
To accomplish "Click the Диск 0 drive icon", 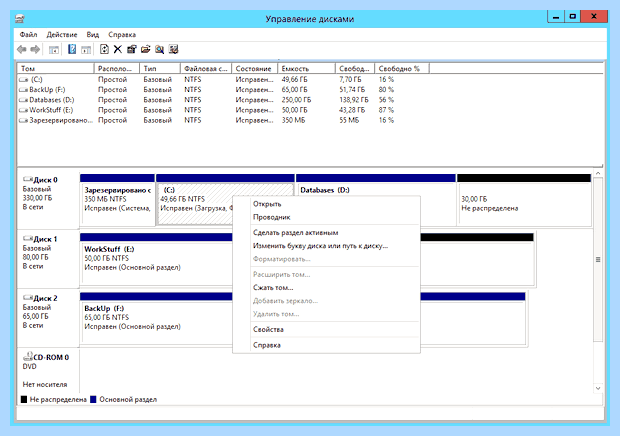I will (x=28, y=179).
